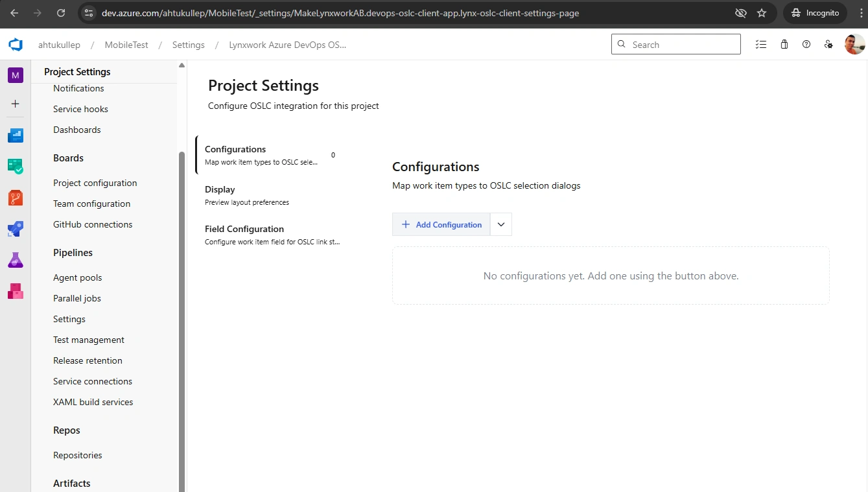This screenshot has width=868, height=492.
Task: Open Azure DevOps home logo
Action: (x=16, y=45)
